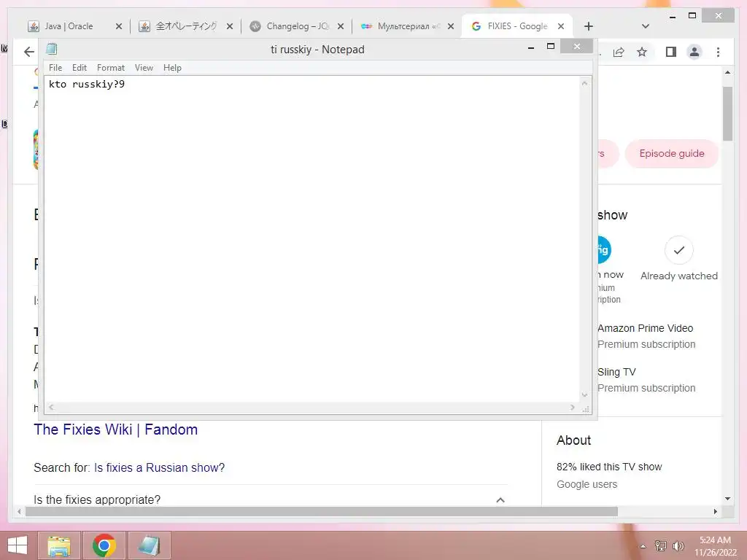The image size is (747, 560).
Task: Switch to the Changelog – JQ tab
Action: click(298, 26)
